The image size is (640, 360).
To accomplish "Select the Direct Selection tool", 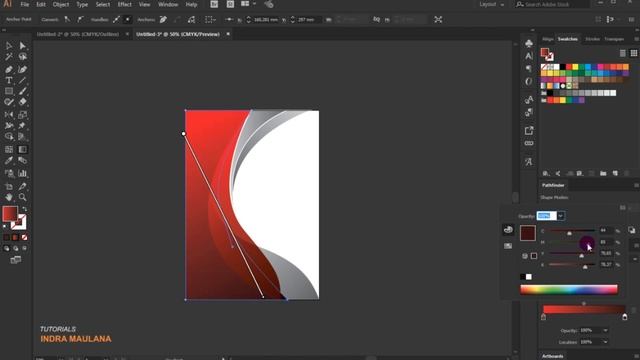I will (x=22, y=45).
